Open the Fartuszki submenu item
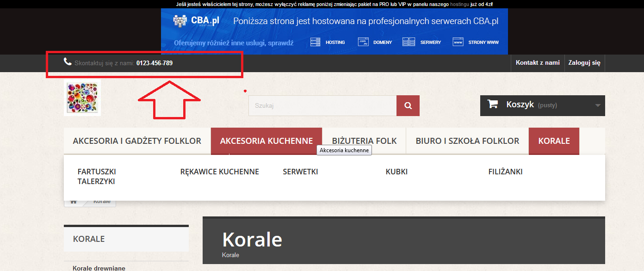Screen dimensions: 644x271 click(97, 172)
